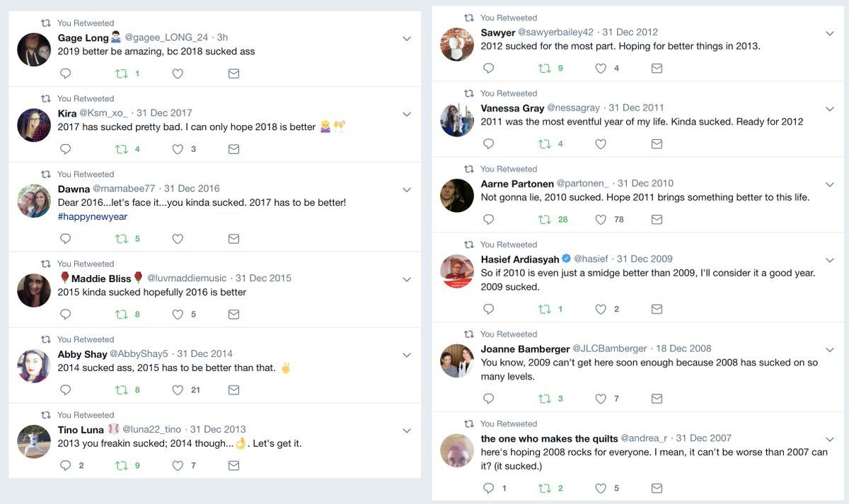The image size is (849, 504).
Task: Reply to the quilts tweet about 2008
Action: click(488, 488)
